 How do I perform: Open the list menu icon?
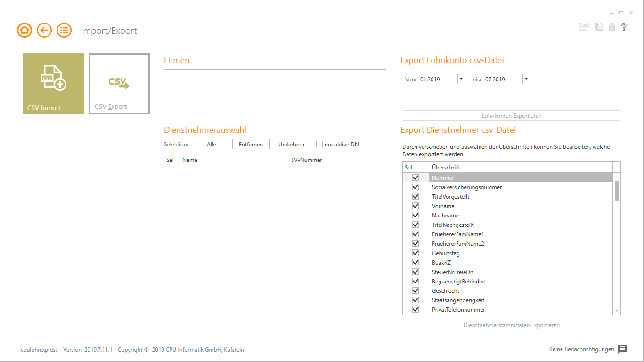[x=64, y=31]
